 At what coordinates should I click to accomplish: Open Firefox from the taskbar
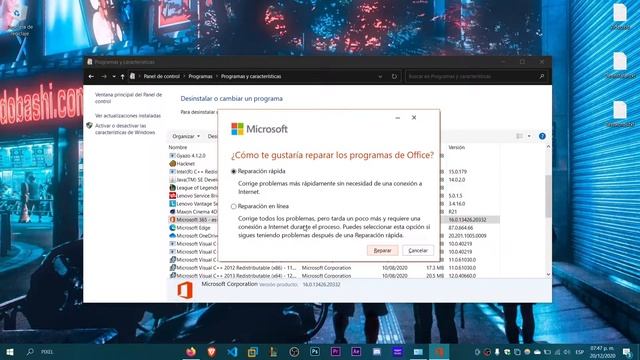(191, 351)
